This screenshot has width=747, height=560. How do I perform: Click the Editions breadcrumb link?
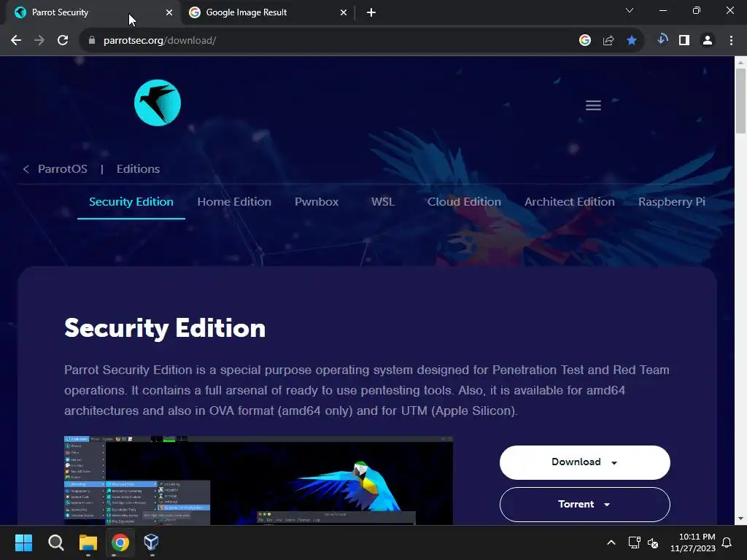[138, 169]
